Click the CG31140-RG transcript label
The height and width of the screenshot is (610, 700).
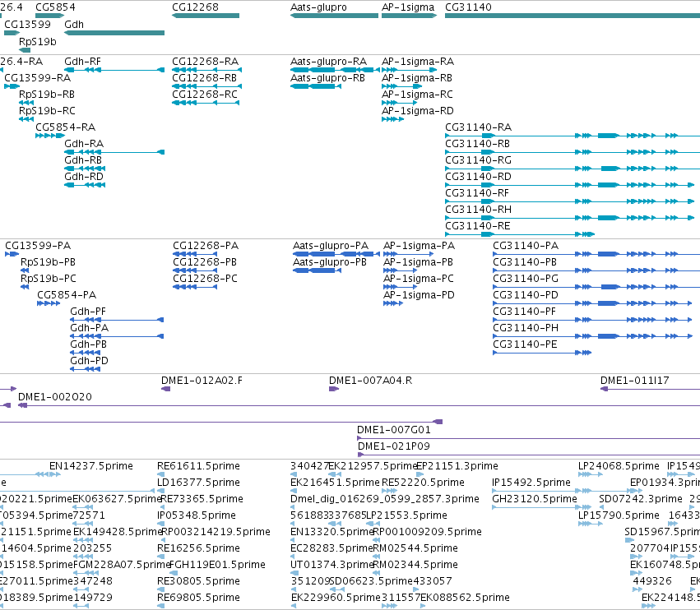coord(479,159)
